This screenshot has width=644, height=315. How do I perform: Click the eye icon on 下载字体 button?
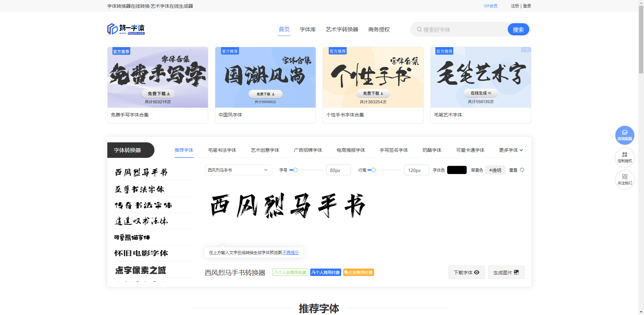click(477, 272)
